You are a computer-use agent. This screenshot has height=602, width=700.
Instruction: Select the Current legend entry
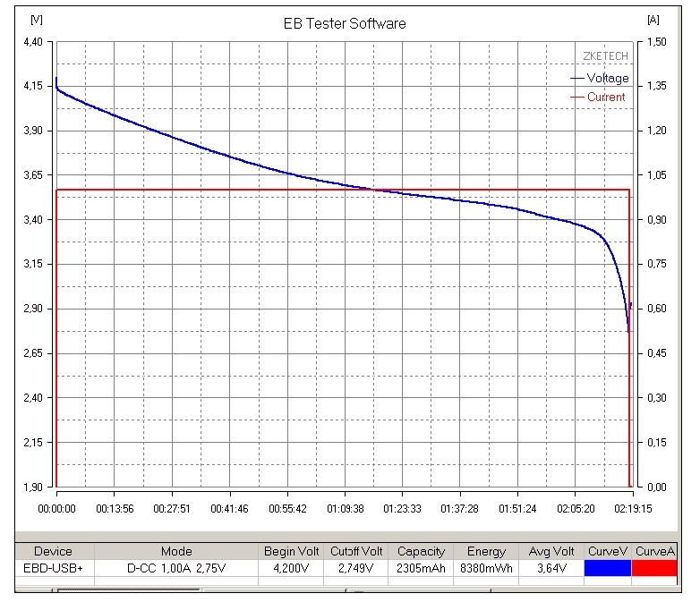606,98
